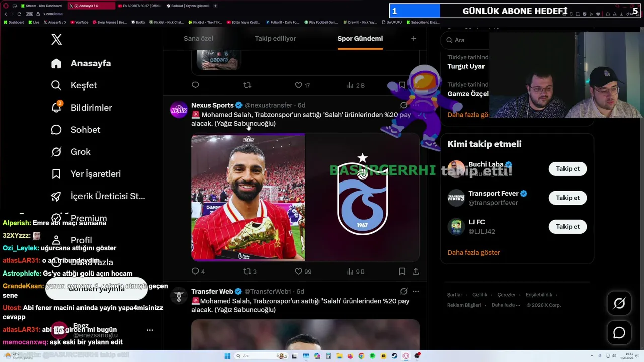644x362 pixels.
Task: Open the Salah photo in Nexus post
Action: [248, 197]
